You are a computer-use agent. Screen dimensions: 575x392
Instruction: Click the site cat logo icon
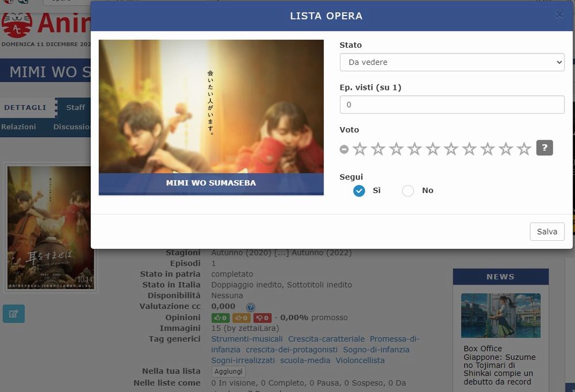point(17,25)
